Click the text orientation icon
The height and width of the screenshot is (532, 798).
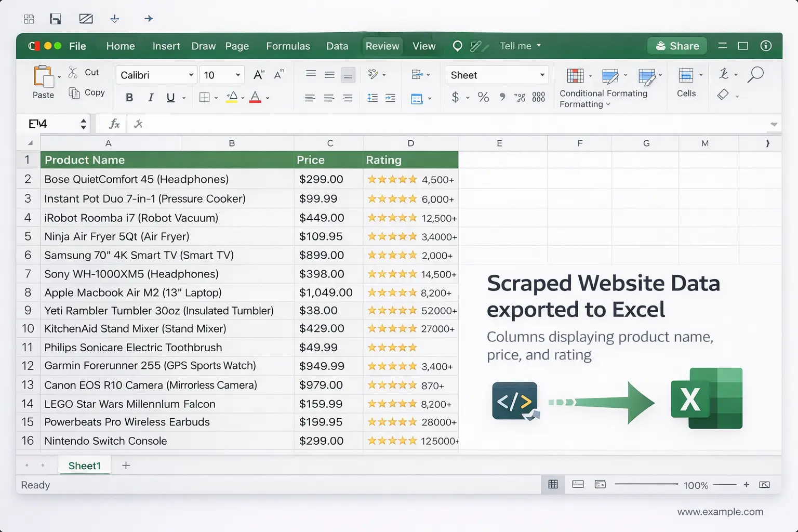tap(373, 74)
